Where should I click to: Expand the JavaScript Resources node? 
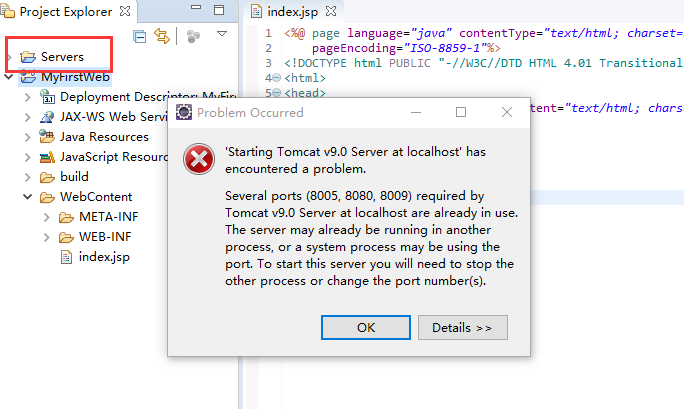pyautogui.click(x=27, y=157)
